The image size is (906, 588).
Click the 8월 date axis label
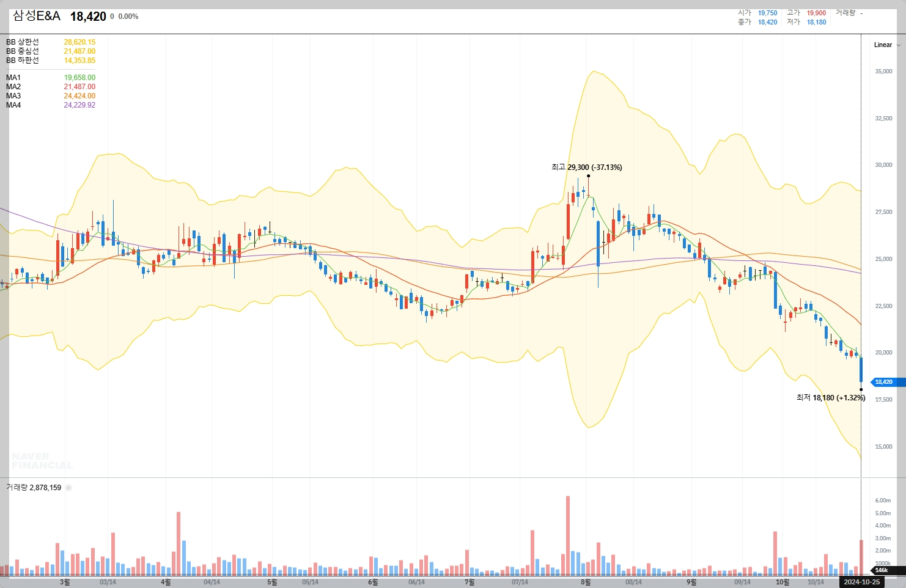586,582
